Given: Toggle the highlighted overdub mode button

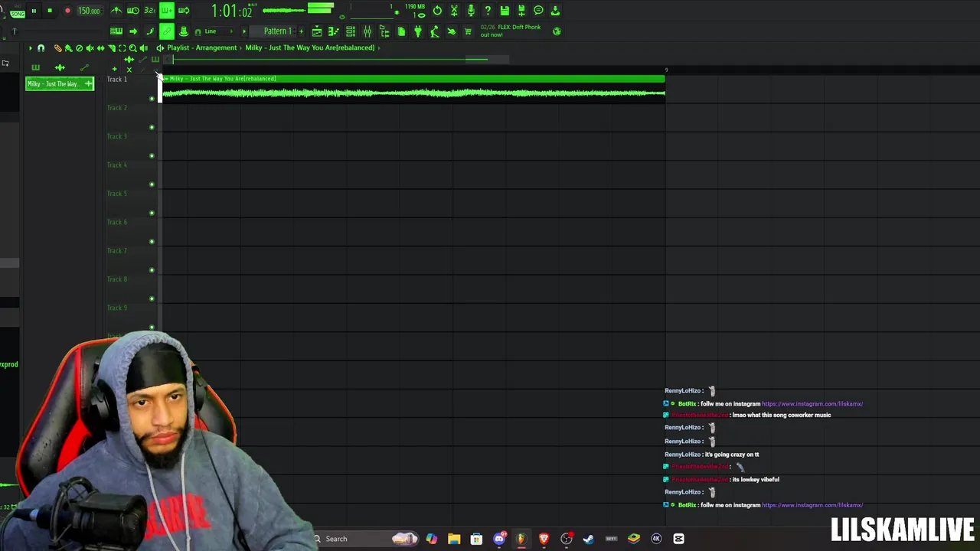Looking at the screenshot, I should (166, 11).
